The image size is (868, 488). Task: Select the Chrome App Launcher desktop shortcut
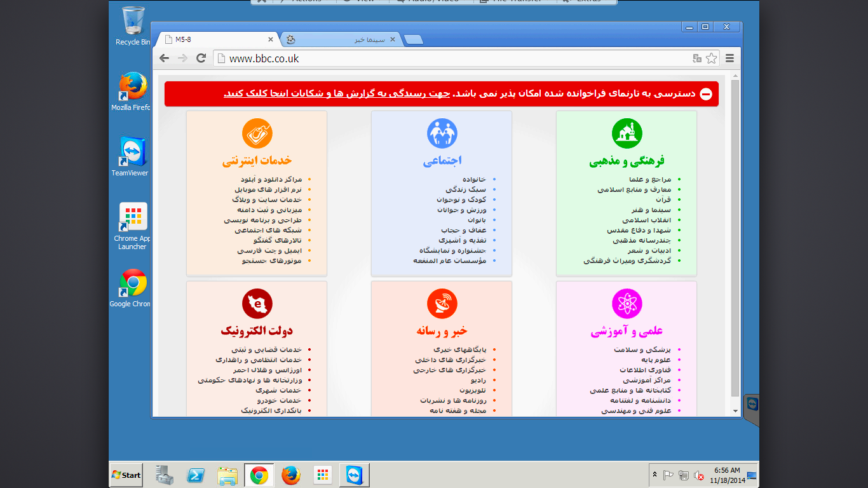[x=132, y=226]
